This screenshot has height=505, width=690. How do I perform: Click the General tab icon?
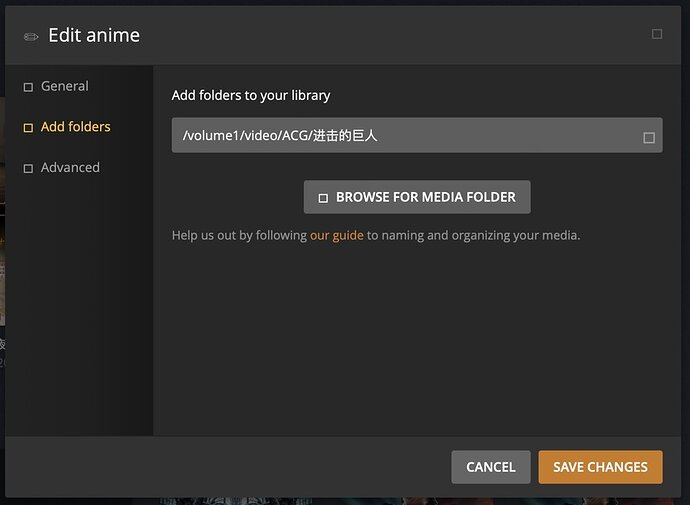point(28,87)
